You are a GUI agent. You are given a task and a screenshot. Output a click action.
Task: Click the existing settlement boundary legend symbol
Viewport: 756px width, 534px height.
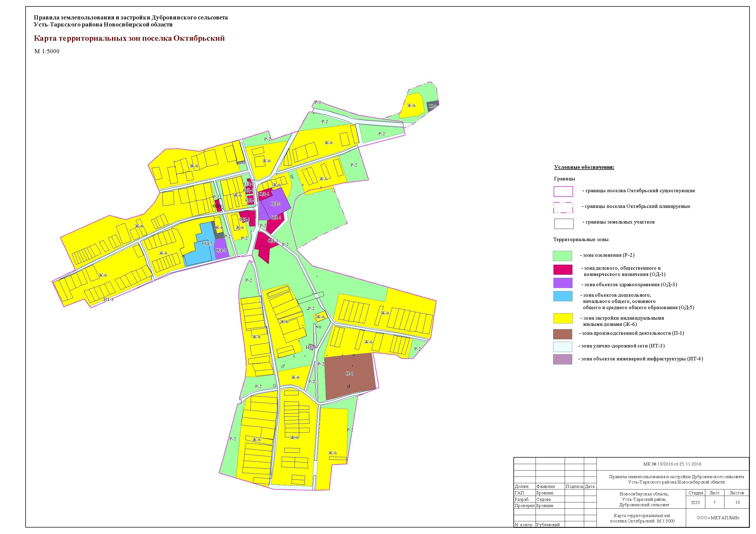[563, 192]
